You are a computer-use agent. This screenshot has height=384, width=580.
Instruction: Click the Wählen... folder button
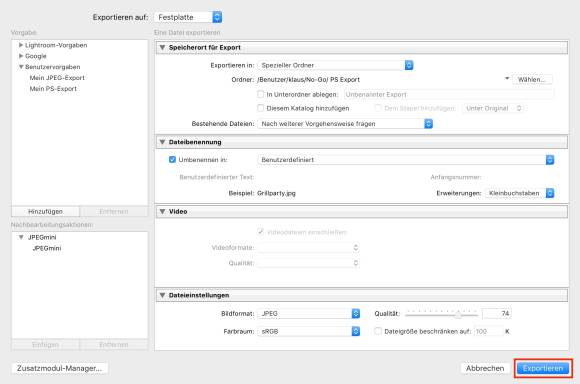532,80
